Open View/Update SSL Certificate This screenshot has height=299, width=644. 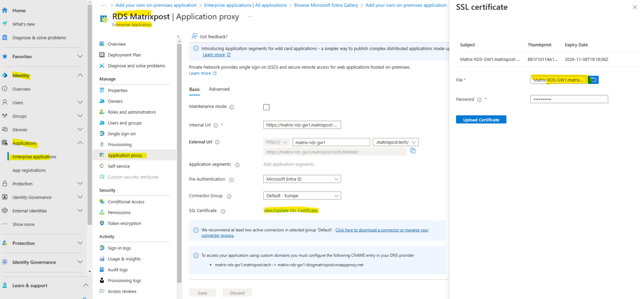pos(290,210)
